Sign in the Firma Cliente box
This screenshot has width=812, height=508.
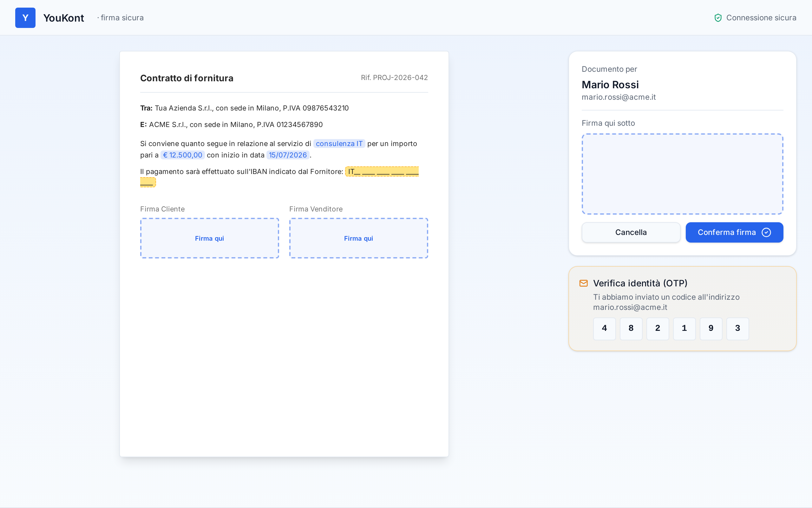tap(209, 238)
